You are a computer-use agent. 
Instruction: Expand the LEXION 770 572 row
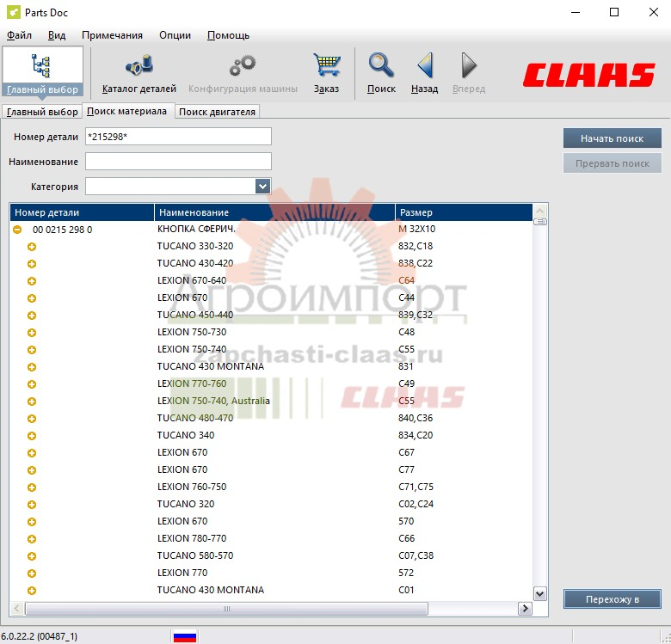click(32, 573)
